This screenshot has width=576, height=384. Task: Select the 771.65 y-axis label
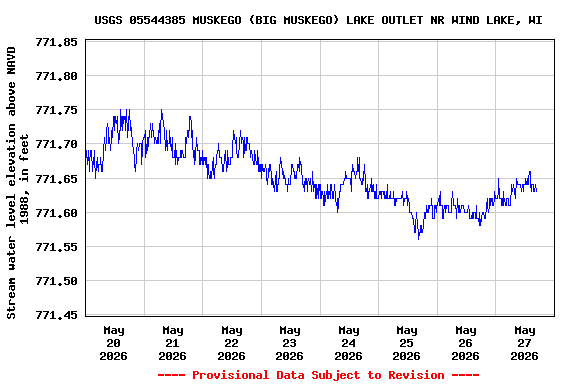[x=57, y=179]
